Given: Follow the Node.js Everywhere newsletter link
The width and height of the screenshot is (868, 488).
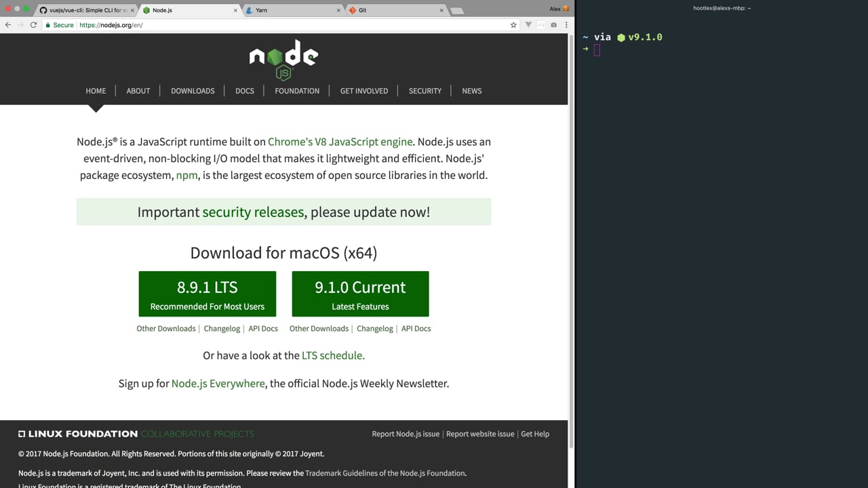Looking at the screenshot, I should click(x=218, y=384).
